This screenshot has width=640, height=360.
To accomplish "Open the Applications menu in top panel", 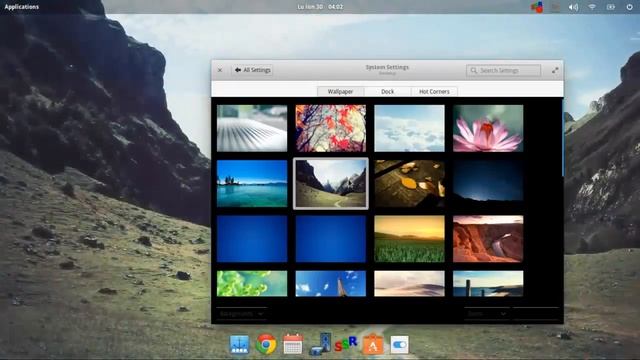I will [22, 7].
